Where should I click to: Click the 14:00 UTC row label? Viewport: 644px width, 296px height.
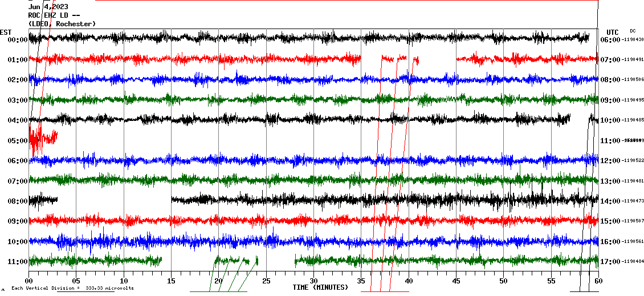[x=610, y=201]
